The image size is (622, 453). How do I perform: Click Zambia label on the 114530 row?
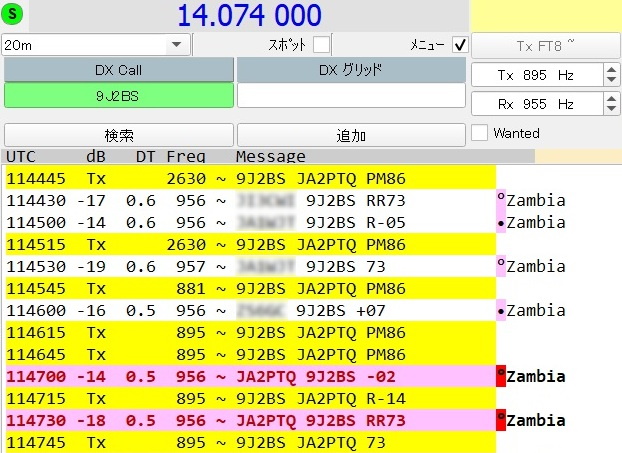pyautogui.click(x=536, y=267)
